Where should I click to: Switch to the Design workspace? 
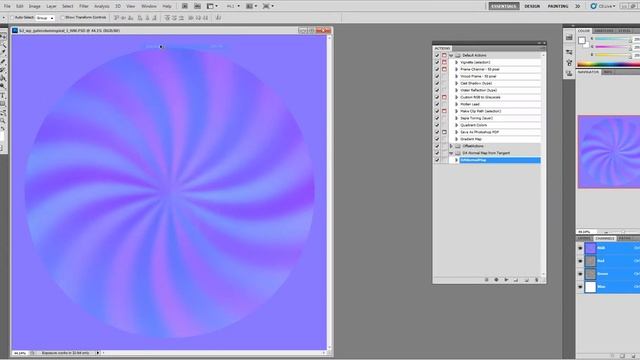tap(532, 6)
